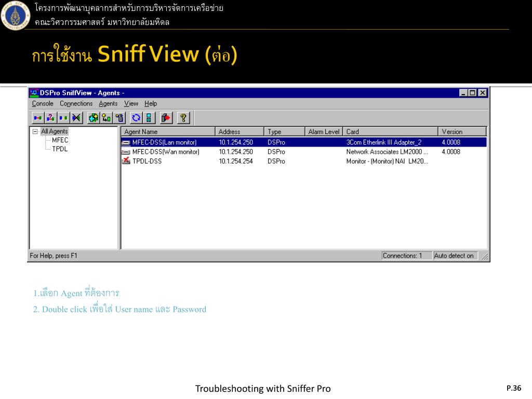This screenshot has width=532, height=399.
Task: Open the Console menu
Action: coord(43,103)
